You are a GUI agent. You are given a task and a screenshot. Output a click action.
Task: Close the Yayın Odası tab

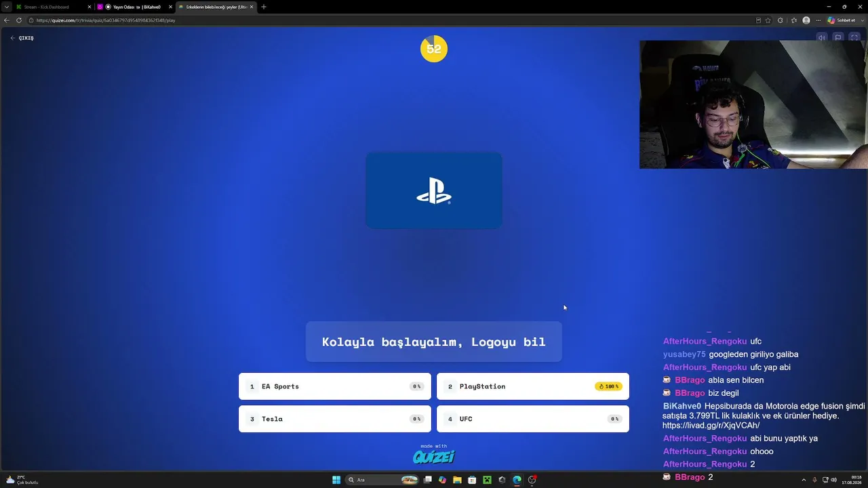click(170, 7)
